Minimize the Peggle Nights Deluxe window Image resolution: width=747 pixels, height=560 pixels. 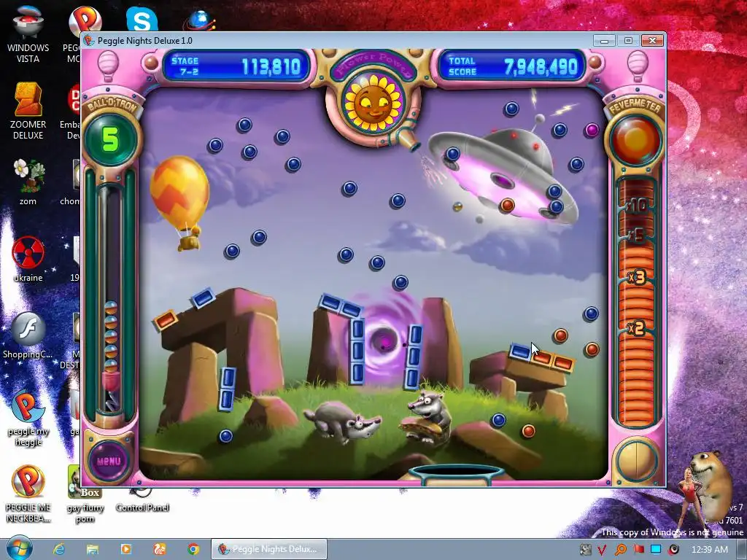tap(604, 41)
